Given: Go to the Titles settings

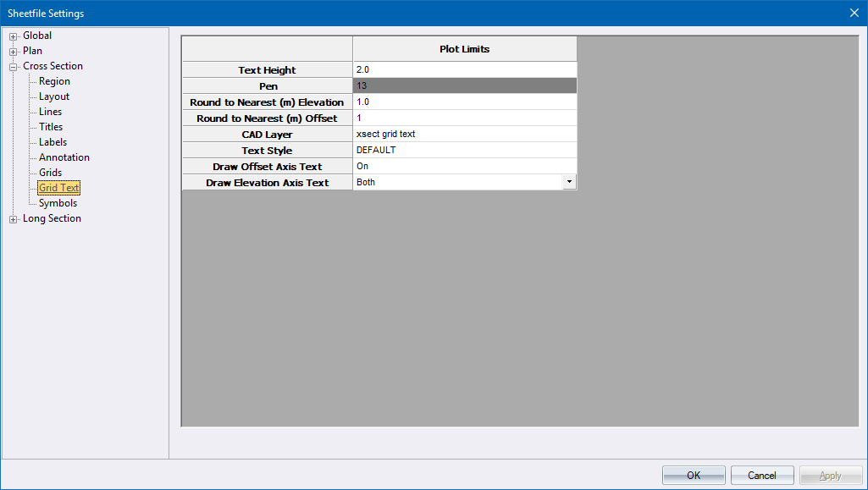Looking at the screenshot, I should [x=51, y=127].
